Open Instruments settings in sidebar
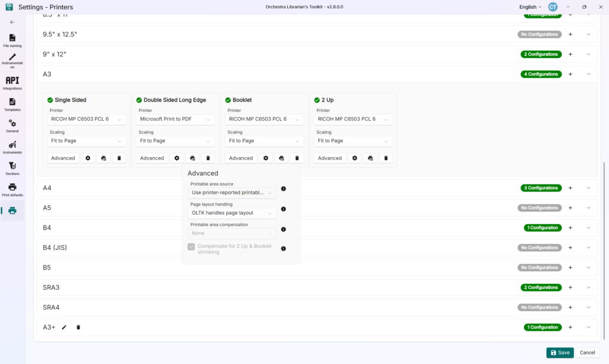 click(12, 148)
